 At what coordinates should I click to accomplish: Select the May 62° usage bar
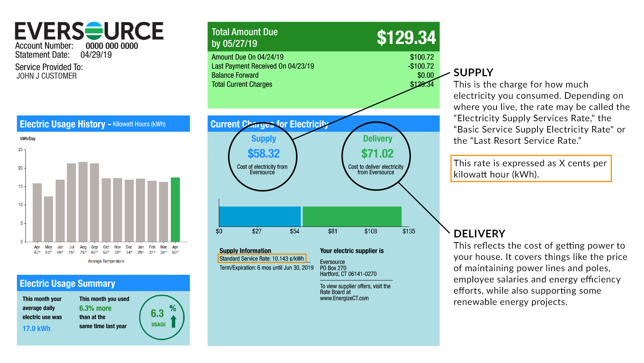[x=48, y=219]
